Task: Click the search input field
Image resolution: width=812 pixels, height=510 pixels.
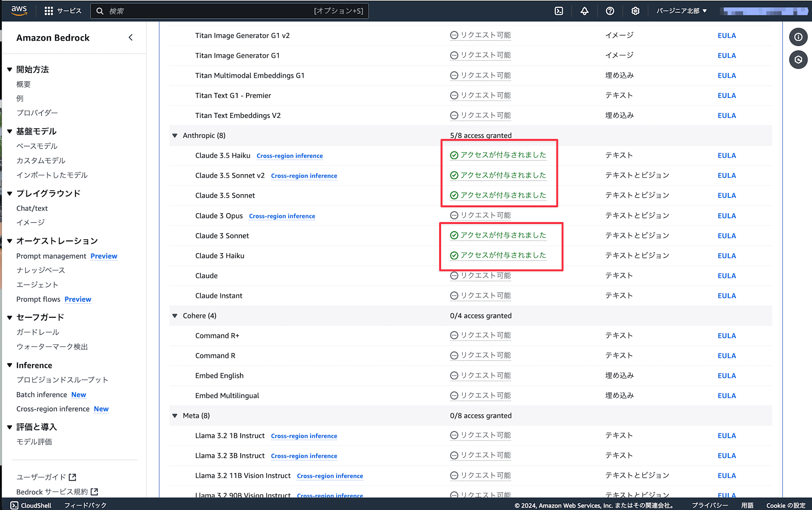Action: (x=230, y=11)
